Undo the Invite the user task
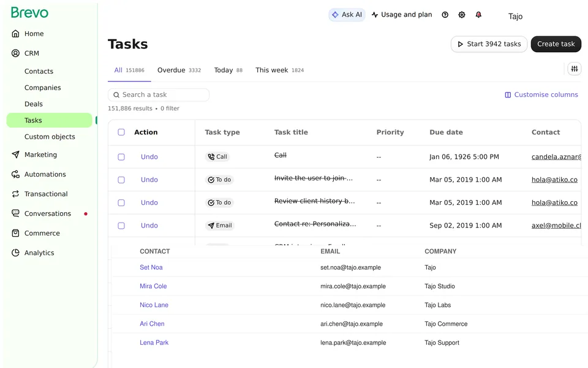 [x=149, y=180]
